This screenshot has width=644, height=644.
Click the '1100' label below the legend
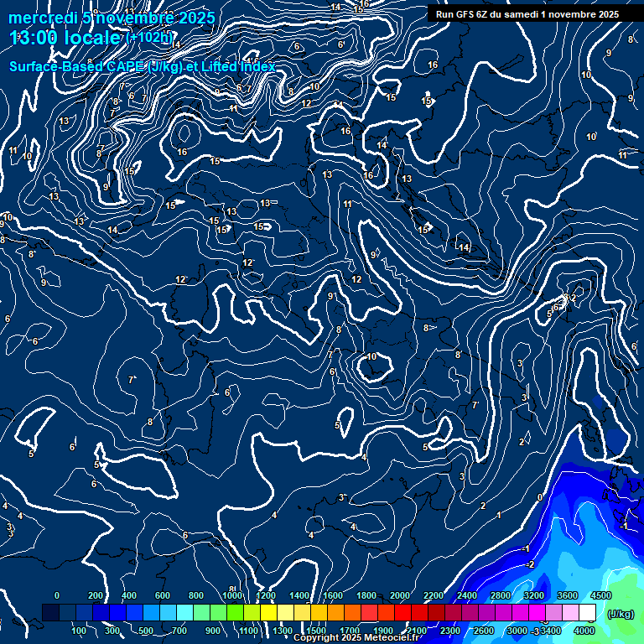point(249,631)
